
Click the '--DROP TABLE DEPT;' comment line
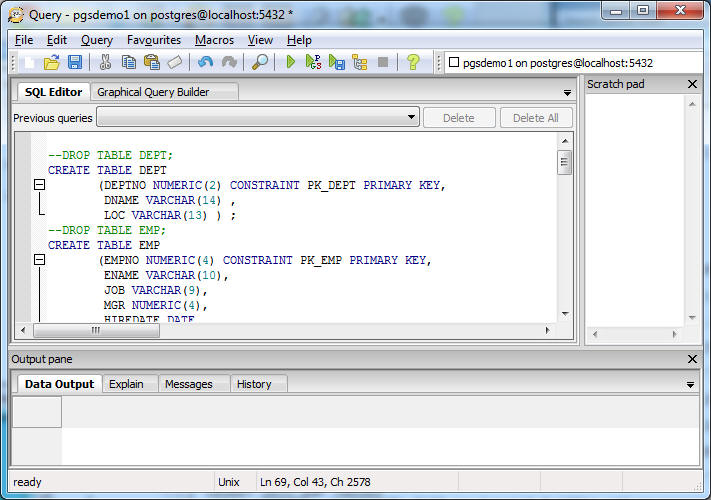pos(110,155)
